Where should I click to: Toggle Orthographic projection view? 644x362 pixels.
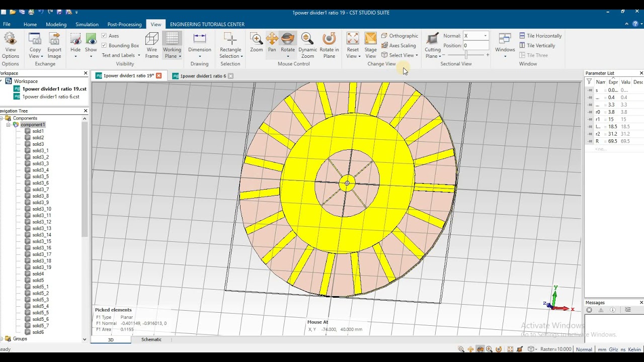point(399,36)
